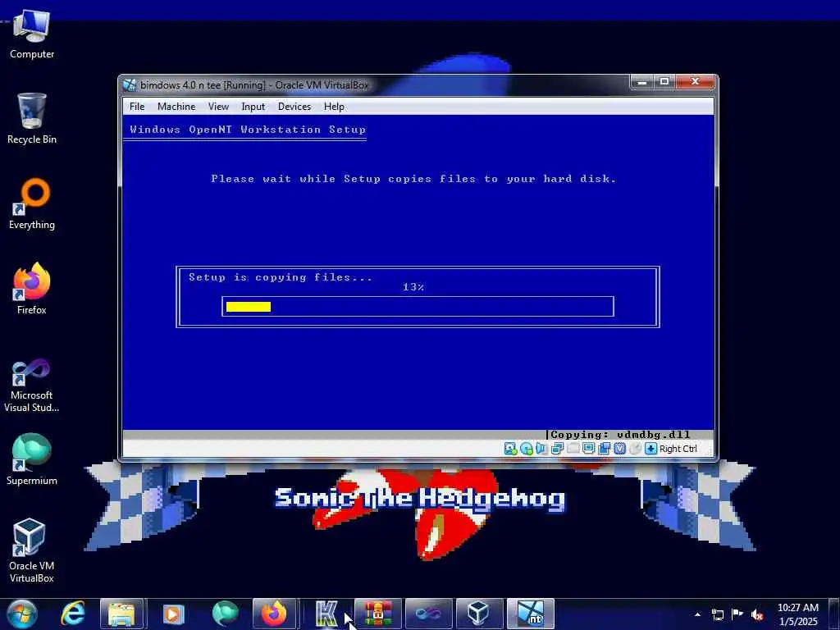
Task: Open VirtualBox Manager cube icon on the taskbar
Action: (479, 614)
